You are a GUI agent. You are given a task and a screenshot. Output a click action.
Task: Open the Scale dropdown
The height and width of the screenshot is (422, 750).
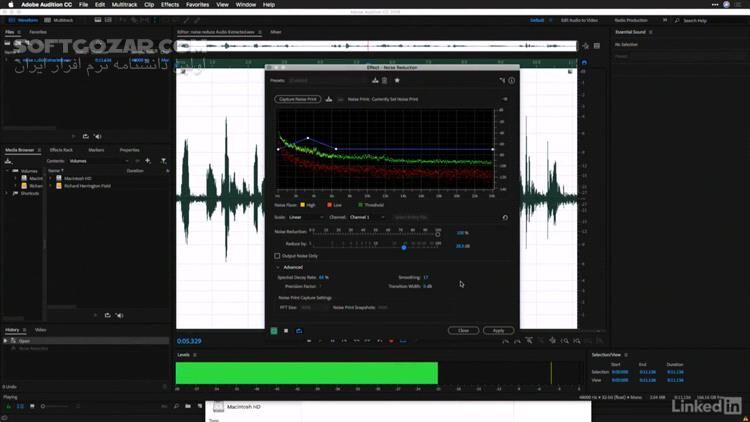[306, 217]
